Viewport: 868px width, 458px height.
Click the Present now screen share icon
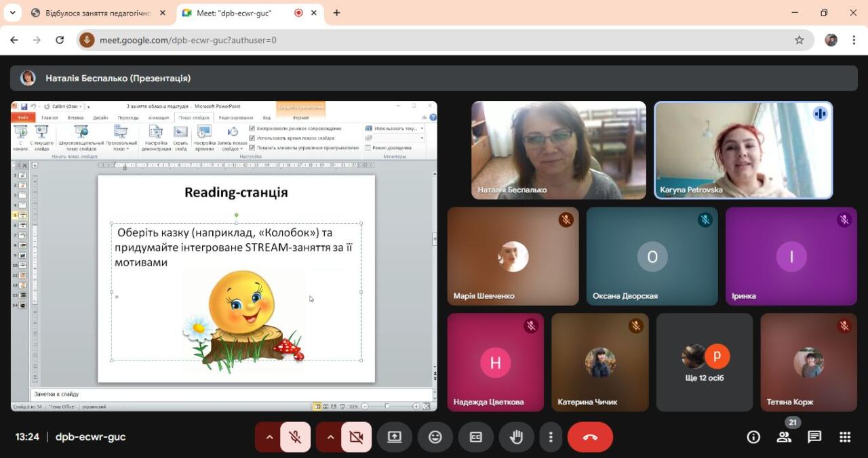click(395, 437)
